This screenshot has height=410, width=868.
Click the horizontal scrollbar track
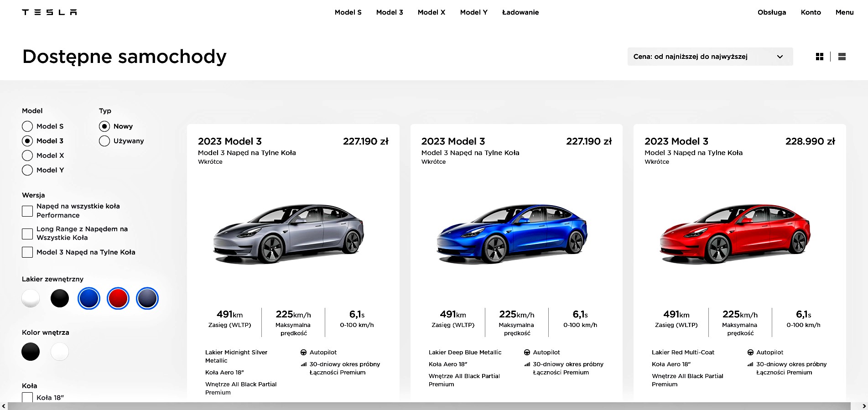point(429,406)
